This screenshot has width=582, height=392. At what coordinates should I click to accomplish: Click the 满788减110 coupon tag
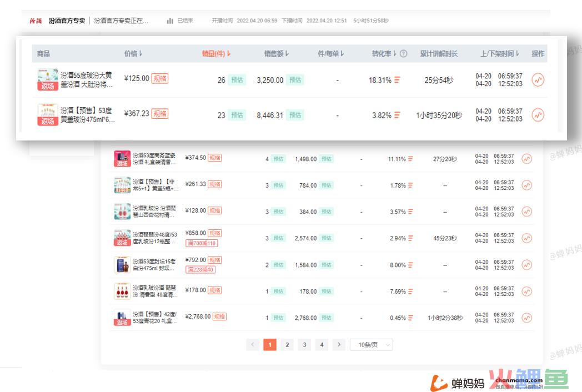click(x=202, y=243)
